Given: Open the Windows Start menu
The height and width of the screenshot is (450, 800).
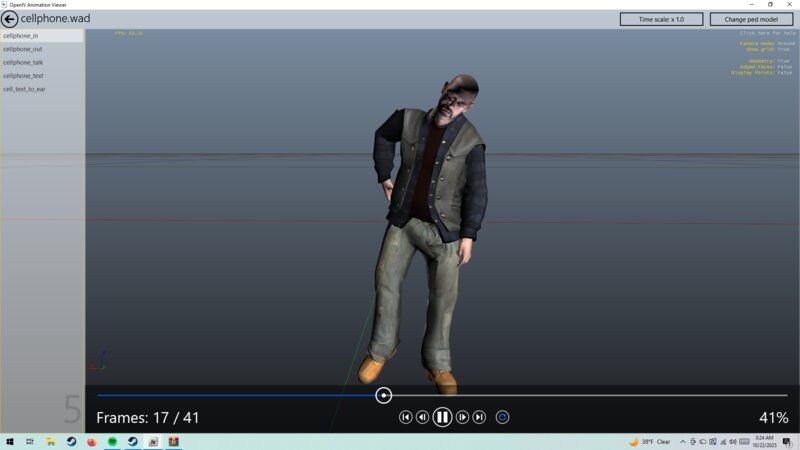Looking at the screenshot, I should pos(10,441).
